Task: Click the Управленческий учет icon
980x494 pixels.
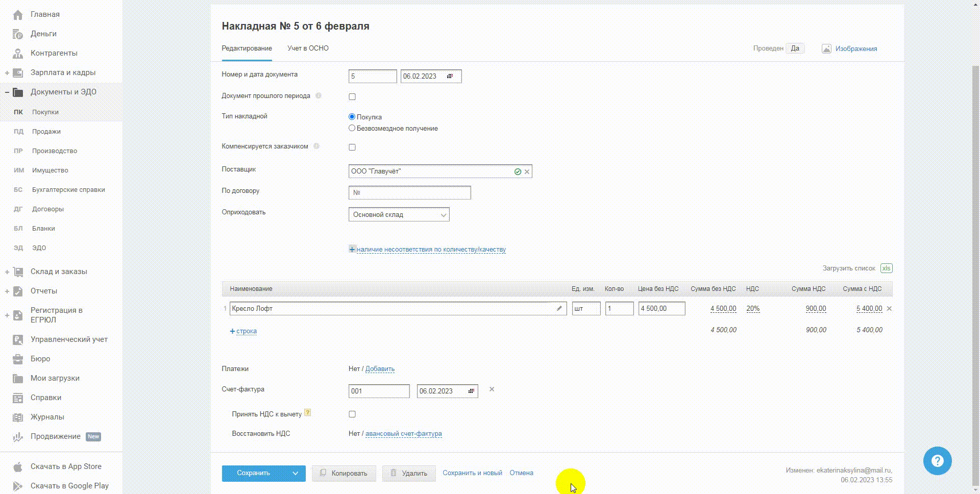Action: pyautogui.click(x=18, y=340)
